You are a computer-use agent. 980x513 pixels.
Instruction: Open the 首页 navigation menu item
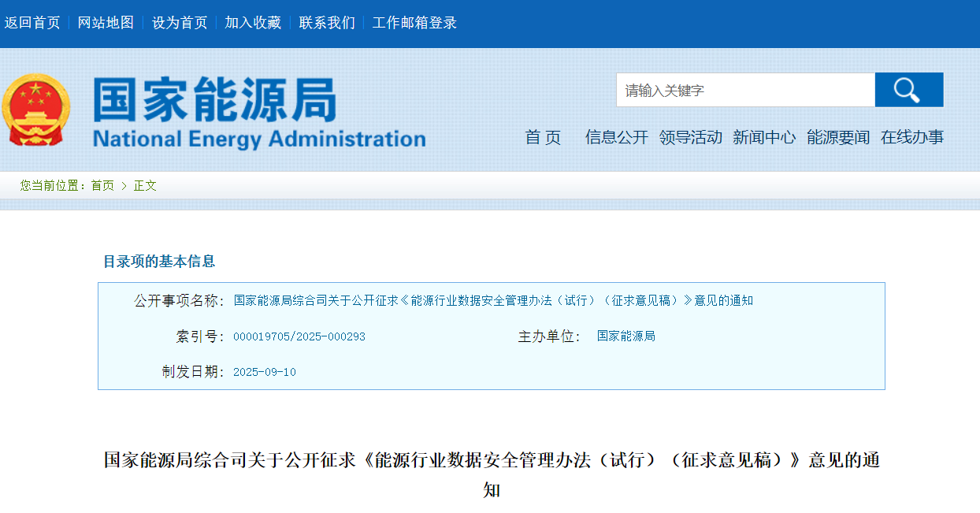[543, 137]
